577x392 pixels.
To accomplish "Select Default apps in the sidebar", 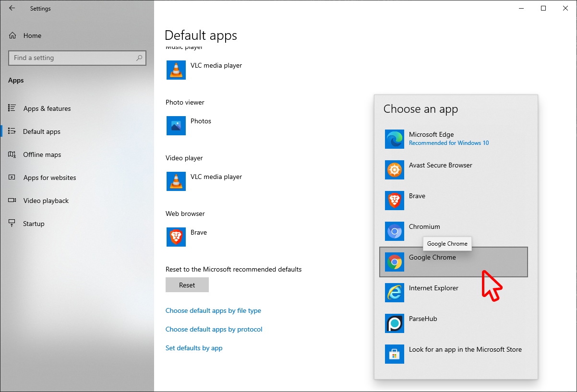I will [x=77, y=131].
